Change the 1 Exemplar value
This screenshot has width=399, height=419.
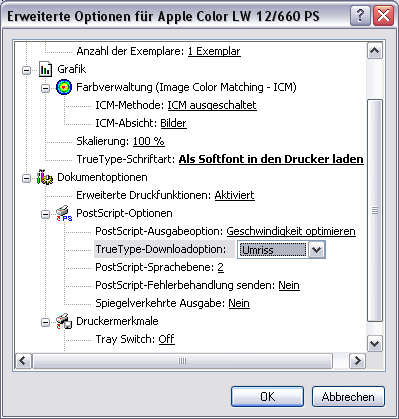[x=214, y=51]
